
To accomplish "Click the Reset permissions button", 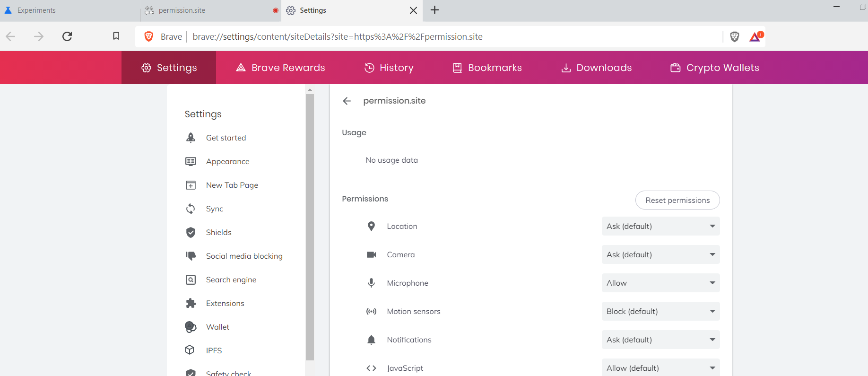I will 677,200.
